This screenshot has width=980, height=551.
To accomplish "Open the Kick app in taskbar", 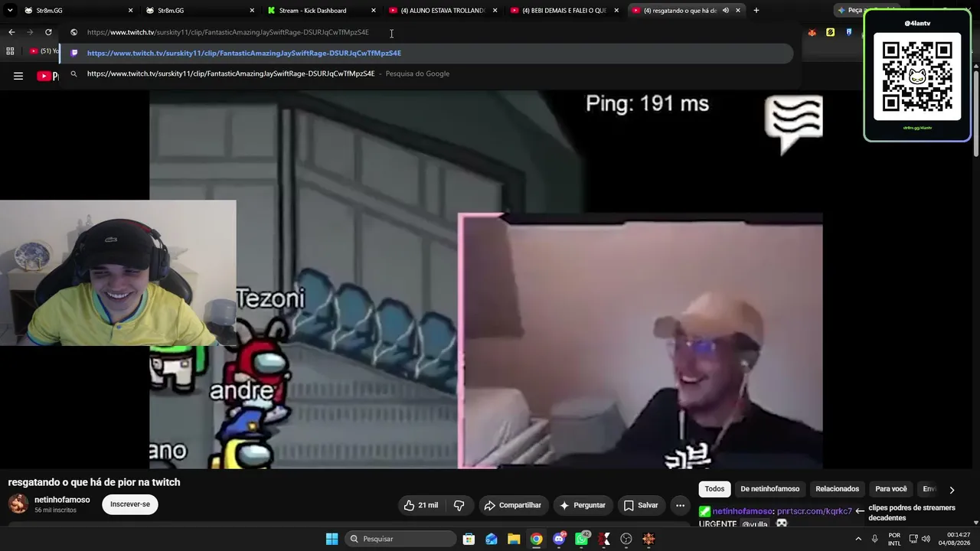I will click(x=604, y=539).
